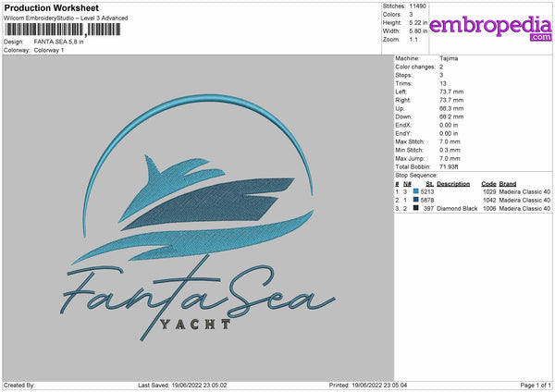Select Total Bobbin value 71.93ft
This screenshot has width=555, height=392.
click(x=449, y=167)
